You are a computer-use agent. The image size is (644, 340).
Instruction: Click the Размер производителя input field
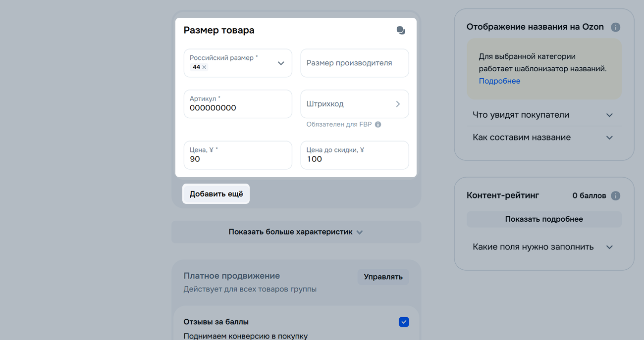[354, 63]
